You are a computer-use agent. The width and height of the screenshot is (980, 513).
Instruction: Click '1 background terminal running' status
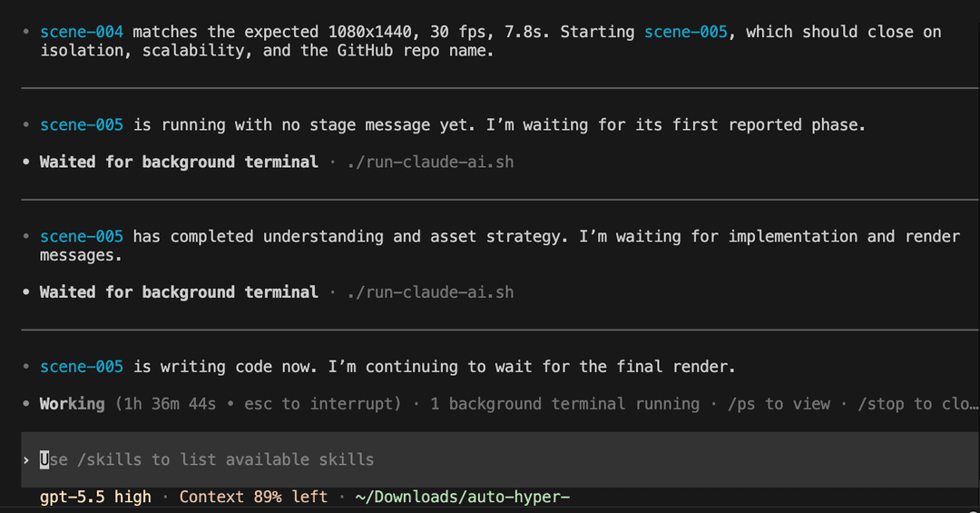pyautogui.click(x=565, y=404)
